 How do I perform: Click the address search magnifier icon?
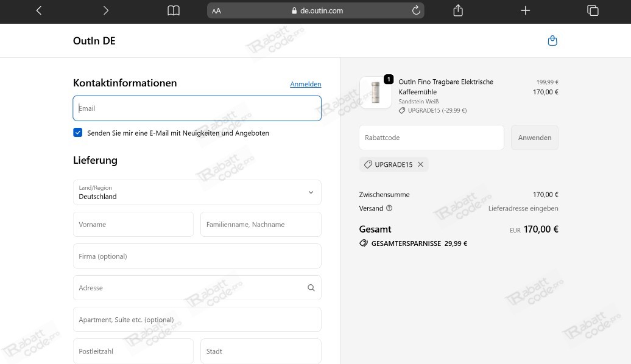[311, 287]
